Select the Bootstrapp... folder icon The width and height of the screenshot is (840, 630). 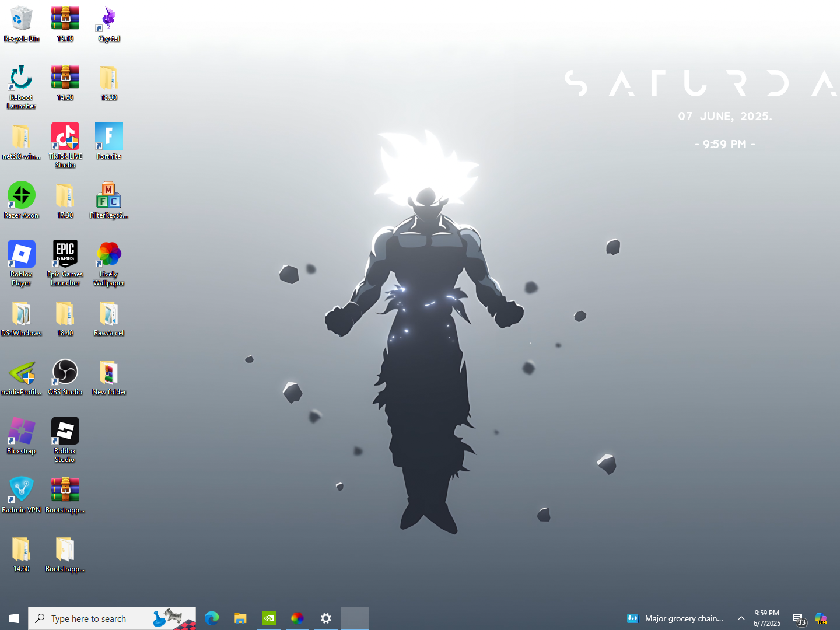[65, 554]
